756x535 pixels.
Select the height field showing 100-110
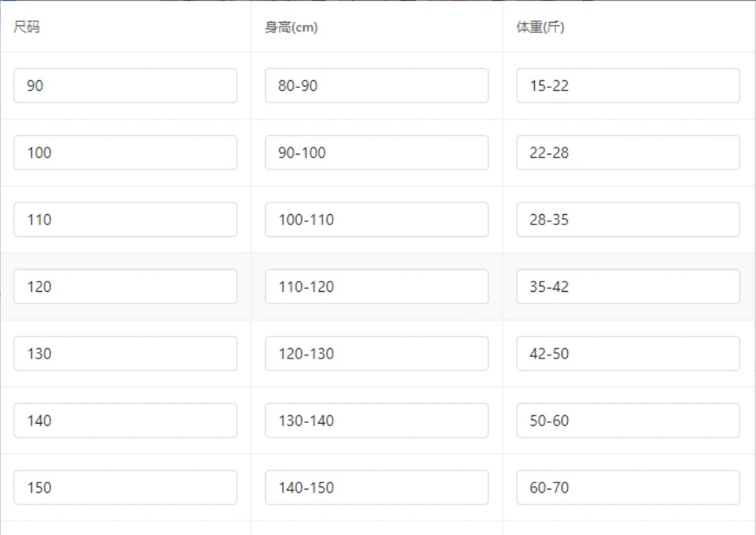pyautogui.click(x=376, y=220)
